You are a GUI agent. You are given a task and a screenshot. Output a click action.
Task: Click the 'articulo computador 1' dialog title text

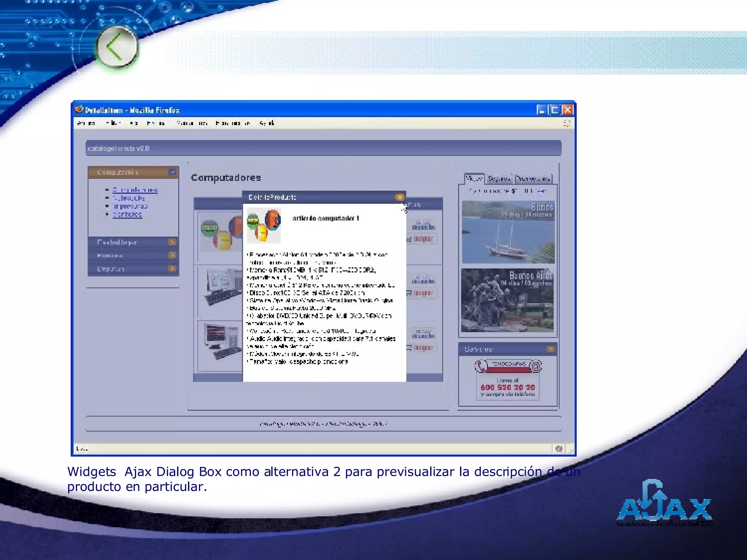[x=326, y=218]
